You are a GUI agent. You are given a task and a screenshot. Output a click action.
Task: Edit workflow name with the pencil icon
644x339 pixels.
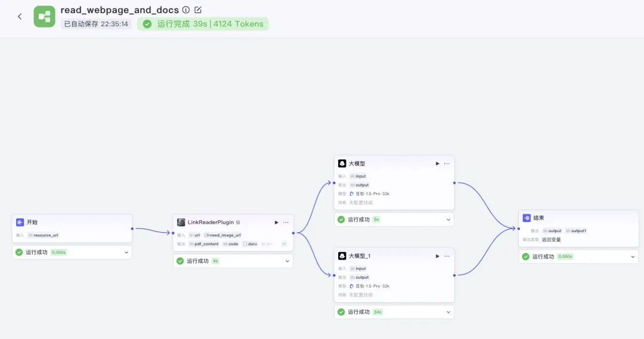(198, 10)
